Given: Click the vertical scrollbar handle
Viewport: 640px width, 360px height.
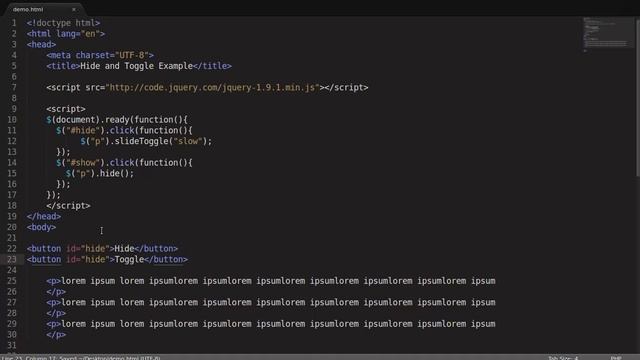Looking at the screenshot, I should (637, 97).
